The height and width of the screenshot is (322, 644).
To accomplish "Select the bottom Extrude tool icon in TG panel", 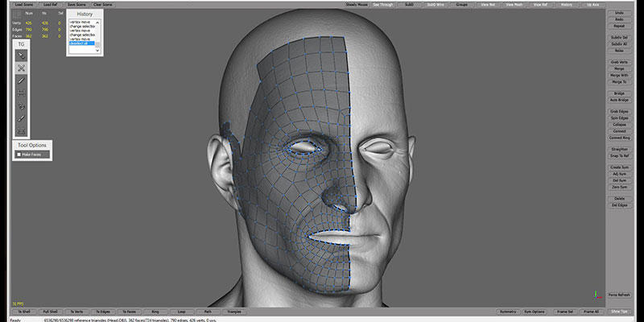I will click(22, 131).
